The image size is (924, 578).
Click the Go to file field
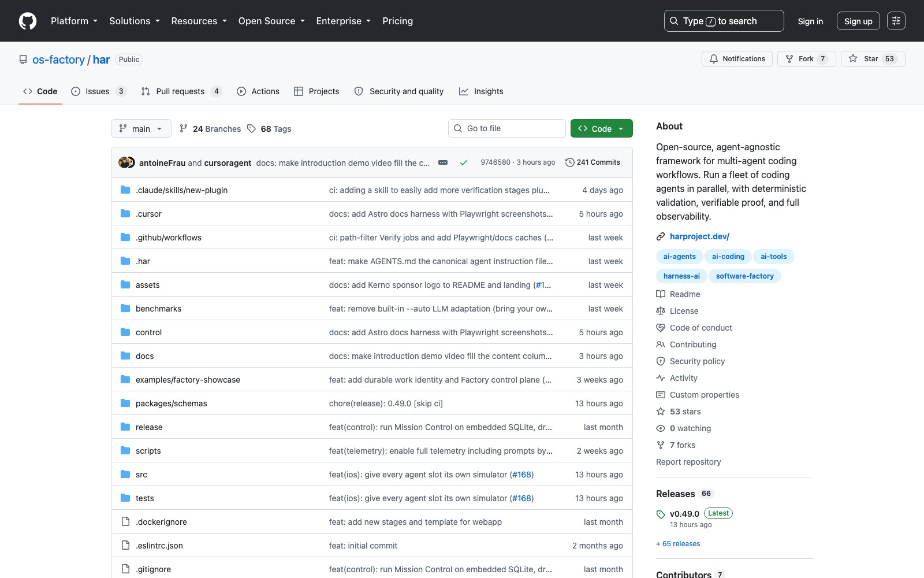pos(507,128)
